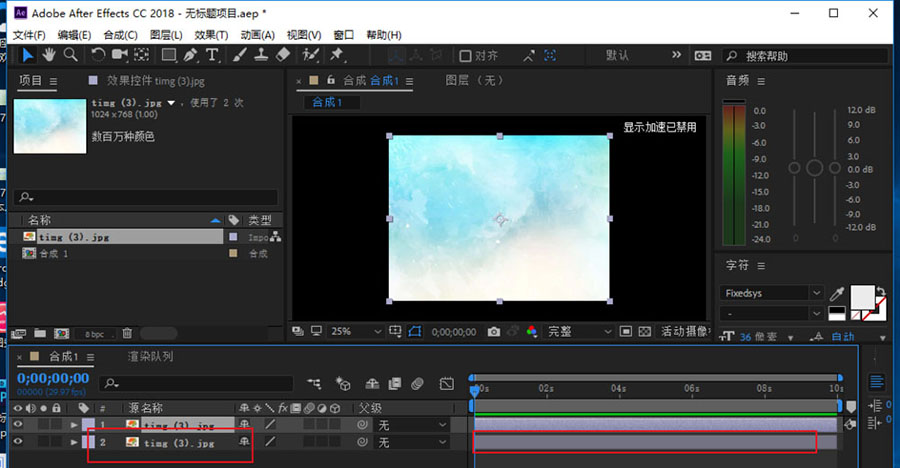
Task: Open the 效果(T) menu
Action: coord(211,35)
